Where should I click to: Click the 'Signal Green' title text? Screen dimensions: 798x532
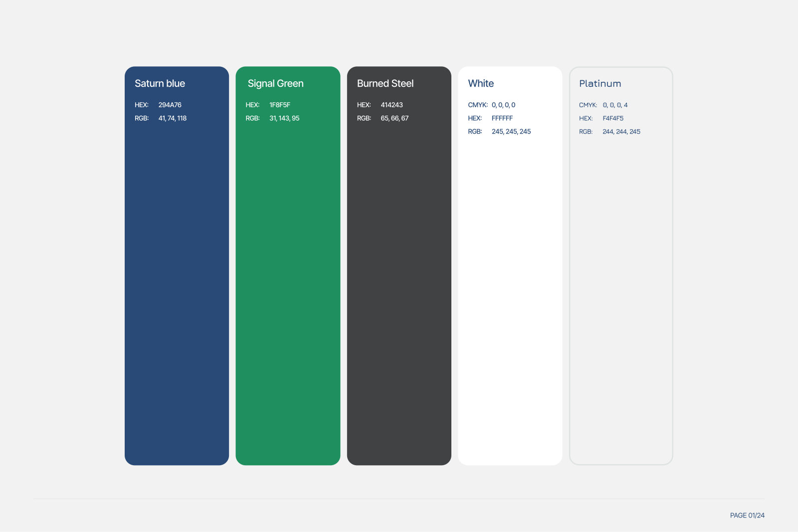coord(275,84)
